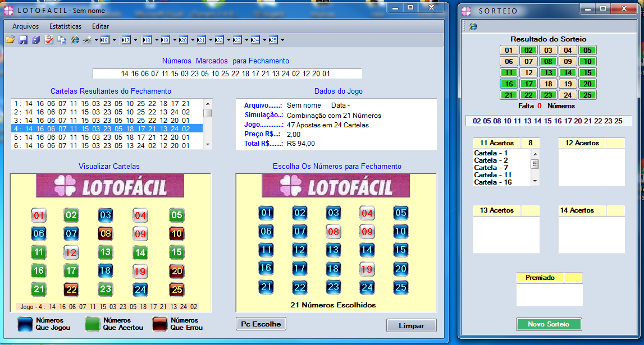Viewport: 644px width, 345px height.
Task: Click the 16 numbers toolbar icon
Action: [105, 40]
